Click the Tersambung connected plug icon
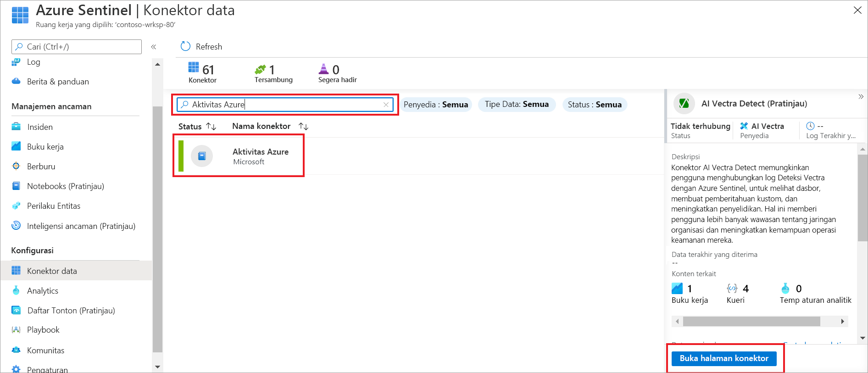 (x=260, y=69)
